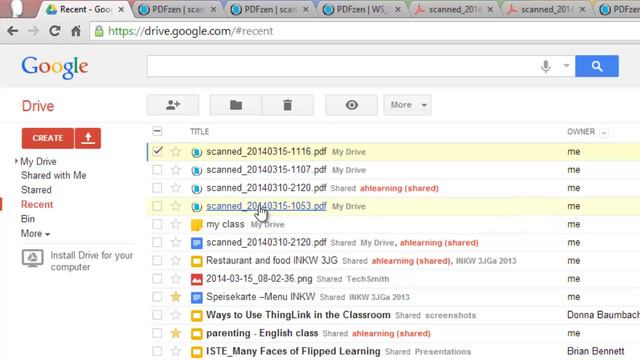Unstar the Speisekarte –Menu INKW file
Image resolution: width=640 pixels, height=360 pixels.
176,297
